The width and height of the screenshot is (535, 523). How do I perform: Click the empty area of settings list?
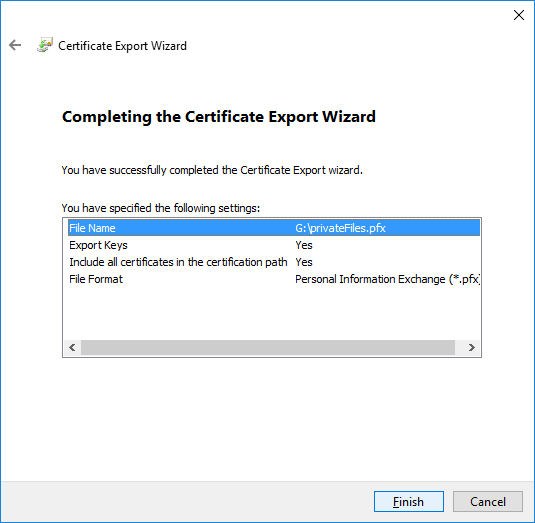(272, 313)
